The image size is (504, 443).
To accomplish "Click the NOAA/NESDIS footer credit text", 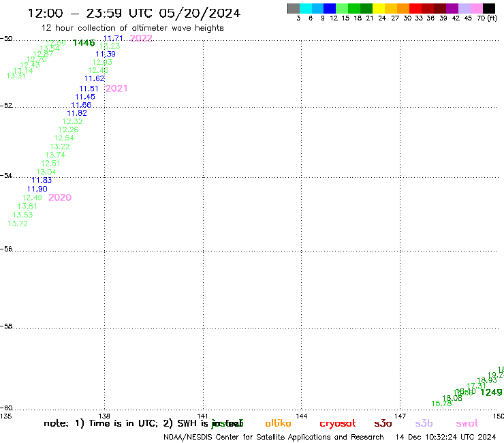I will tap(274, 437).
